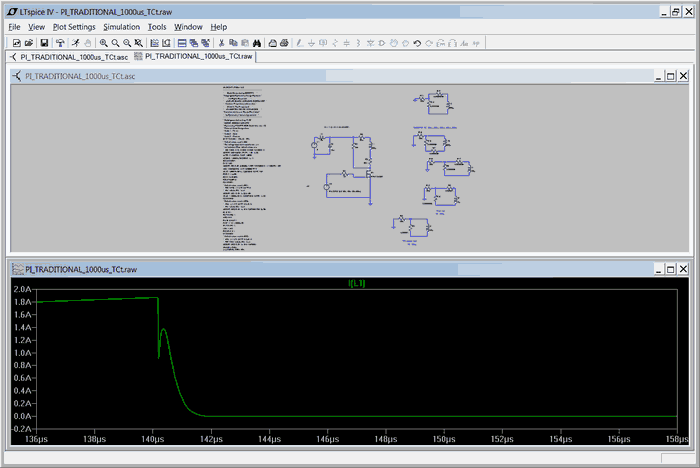The height and width of the screenshot is (468, 700).
Task: Close the waveform .raw sub-window
Action: [683, 270]
